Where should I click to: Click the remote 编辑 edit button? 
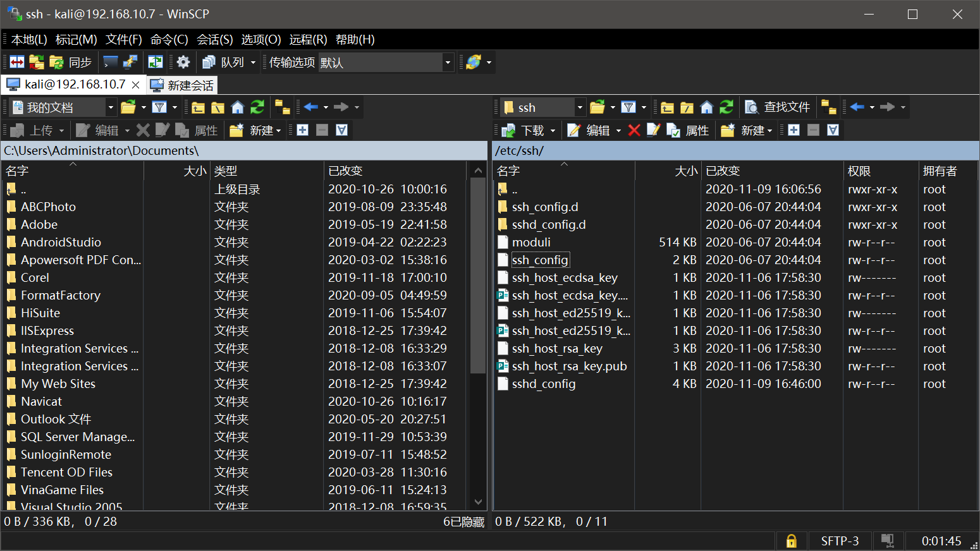(589, 130)
